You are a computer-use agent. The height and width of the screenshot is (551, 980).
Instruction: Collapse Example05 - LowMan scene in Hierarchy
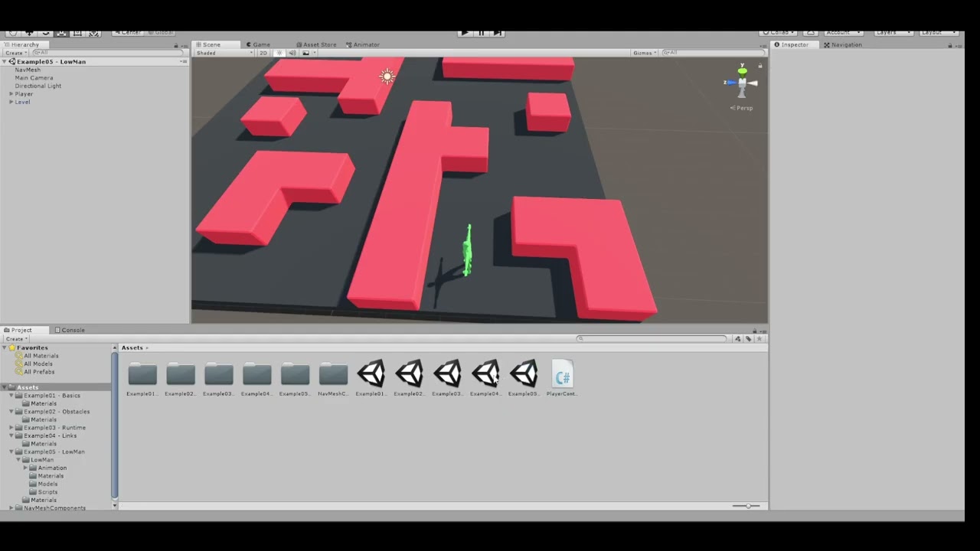(x=5, y=61)
